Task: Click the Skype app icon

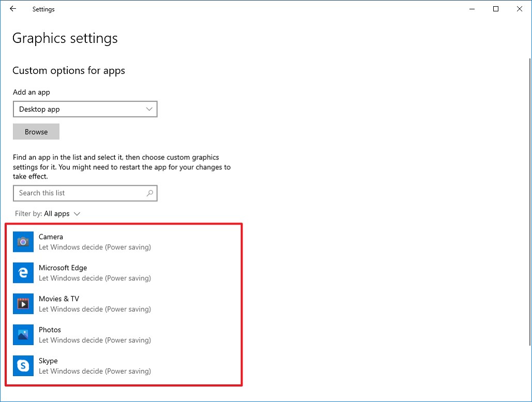Action: (23, 366)
